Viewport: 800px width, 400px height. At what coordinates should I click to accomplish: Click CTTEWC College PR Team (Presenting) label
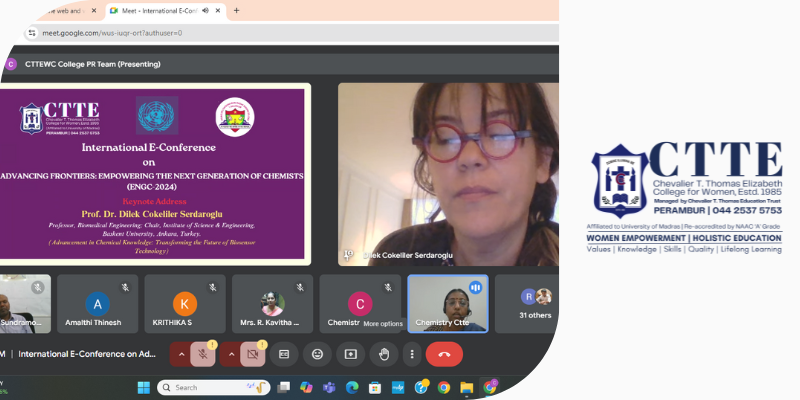pos(92,64)
